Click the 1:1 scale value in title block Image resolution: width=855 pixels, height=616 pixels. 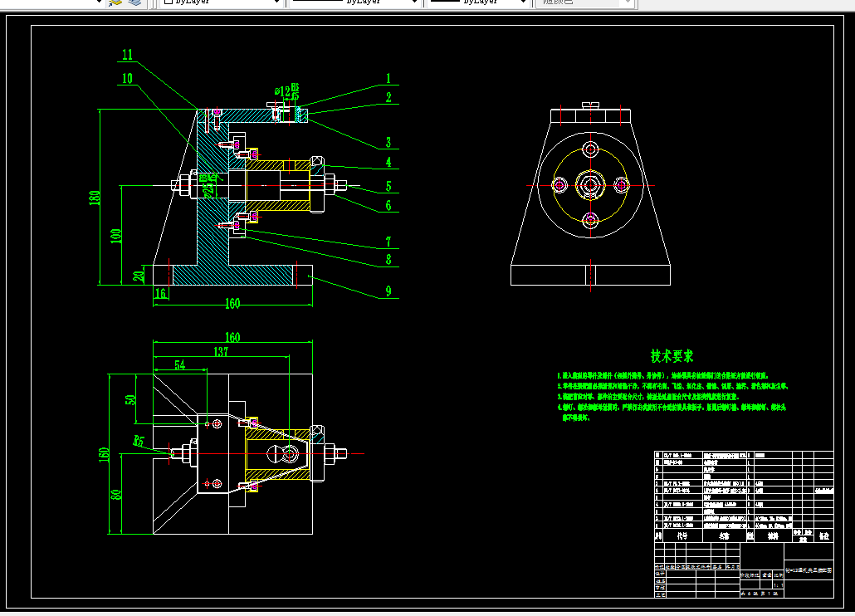point(779,585)
